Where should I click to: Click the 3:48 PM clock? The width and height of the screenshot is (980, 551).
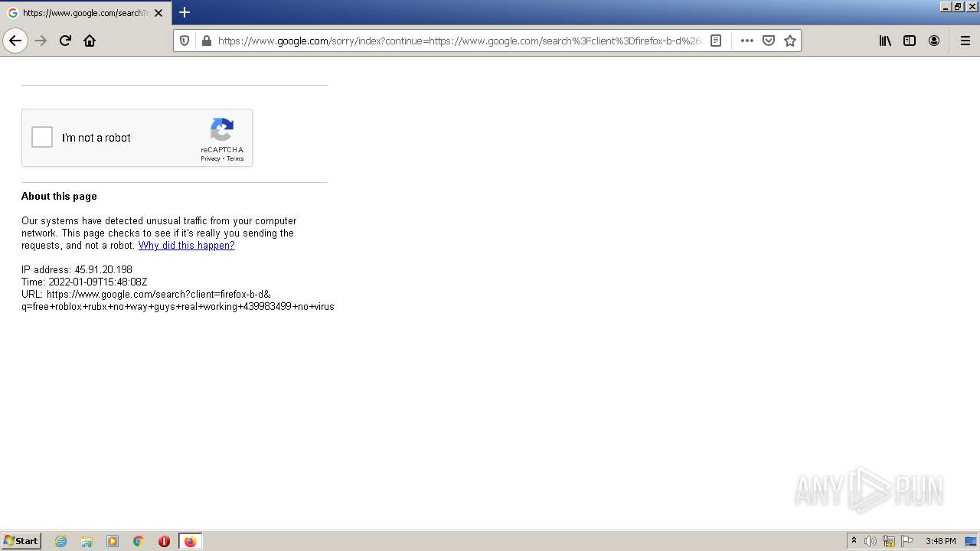tap(940, 541)
